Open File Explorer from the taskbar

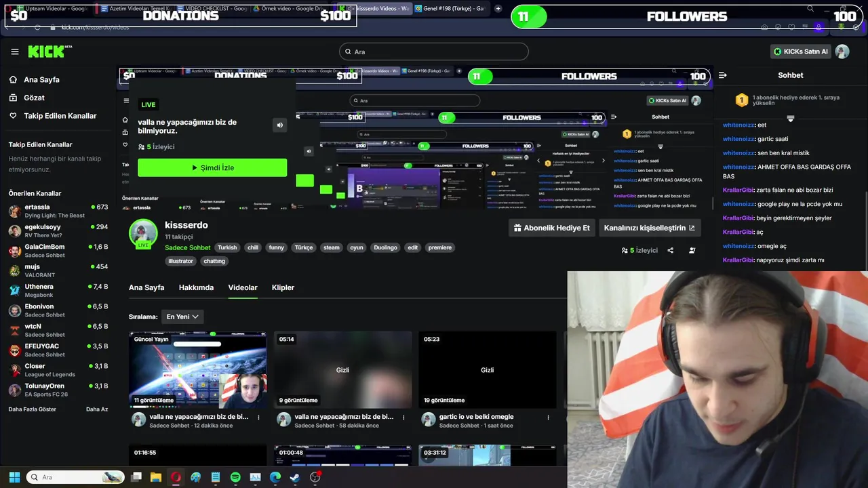click(x=155, y=477)
